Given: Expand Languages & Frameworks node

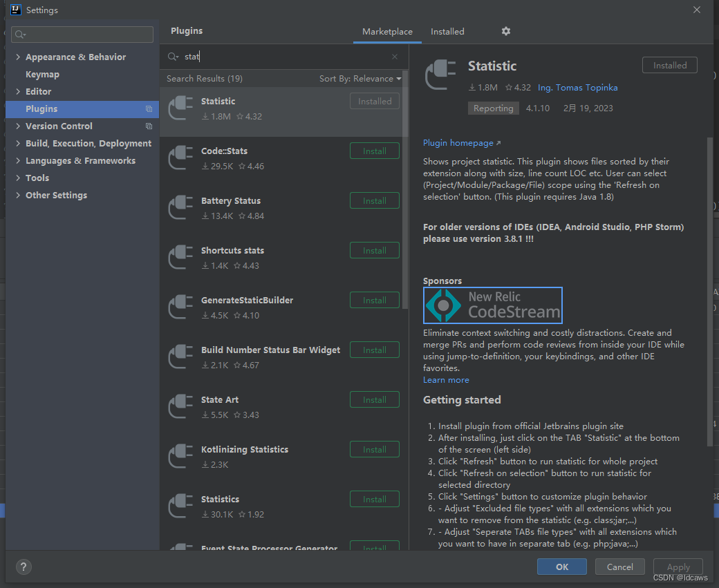Looking at the screenshot, I should 18,160.
